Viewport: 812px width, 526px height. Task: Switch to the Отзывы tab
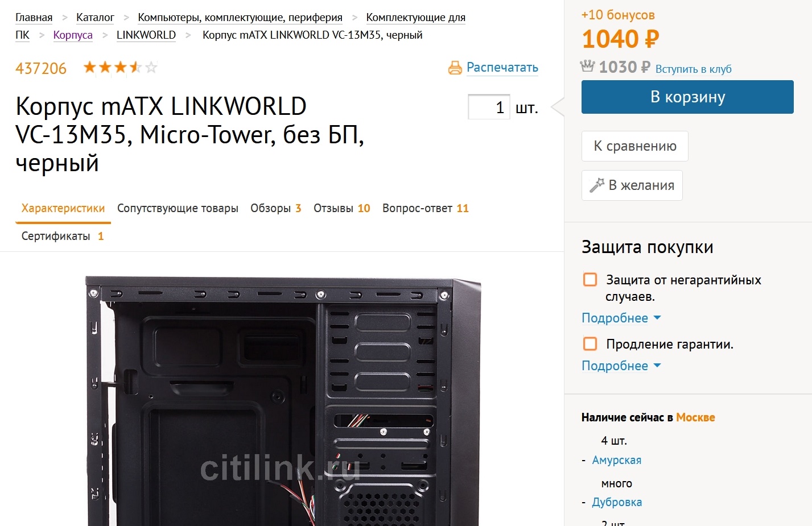click(x=342, y=208)
